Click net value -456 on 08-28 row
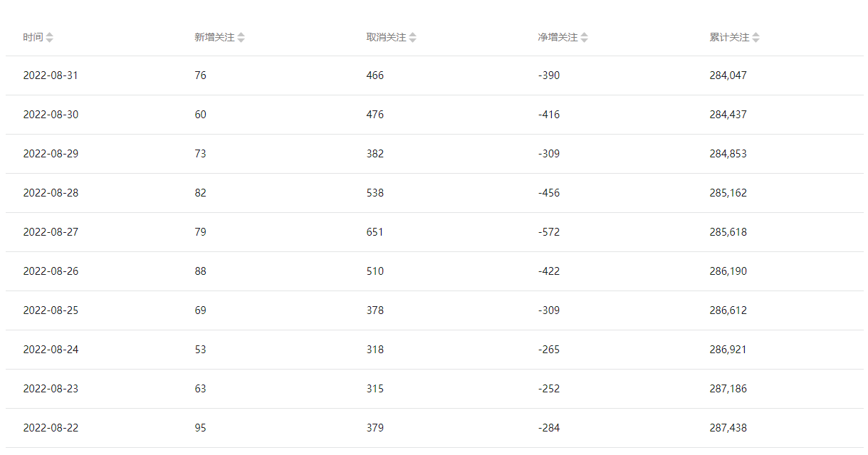 coord(549,193)
